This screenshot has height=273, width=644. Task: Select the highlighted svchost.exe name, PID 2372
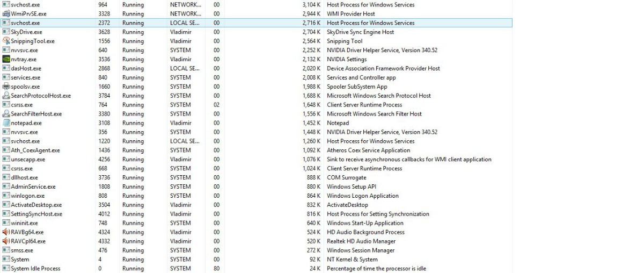pos(25,23)
